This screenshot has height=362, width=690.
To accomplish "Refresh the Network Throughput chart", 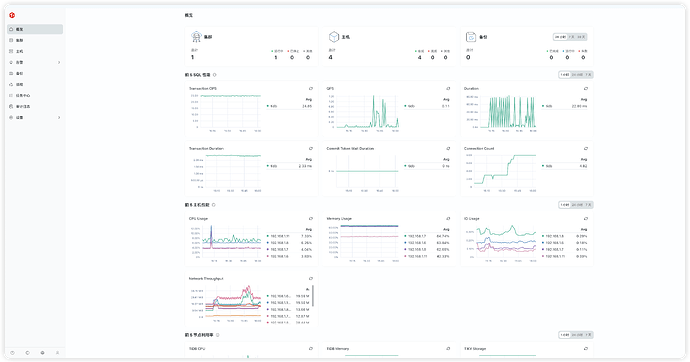I will (x=311, y=278).
